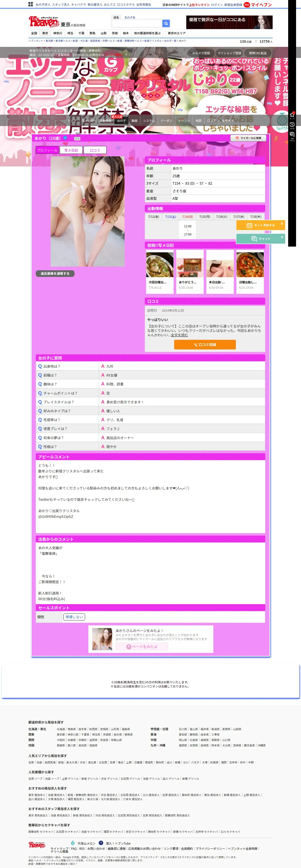Click the 口コミ投稿 orange button
This screenshot has height=868, width=301.
(x=205, y=344)
